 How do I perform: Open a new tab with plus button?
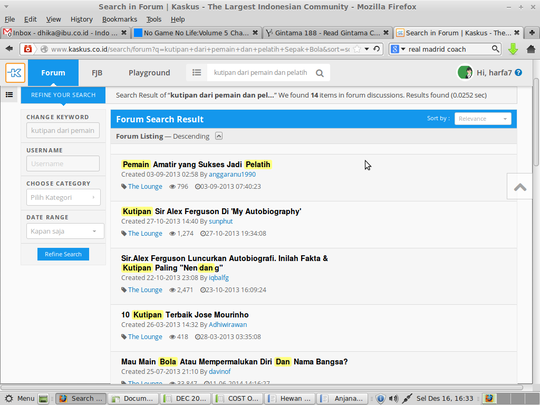[532, 33]
